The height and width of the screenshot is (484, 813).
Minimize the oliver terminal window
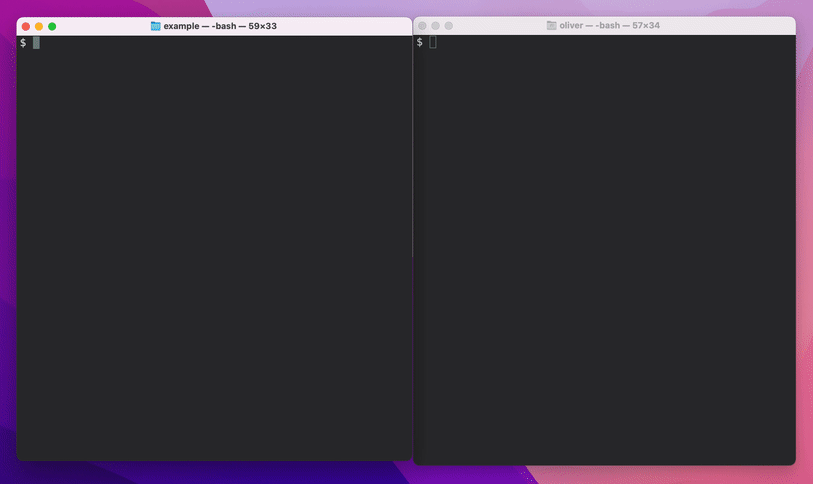[x=435, y=25]
